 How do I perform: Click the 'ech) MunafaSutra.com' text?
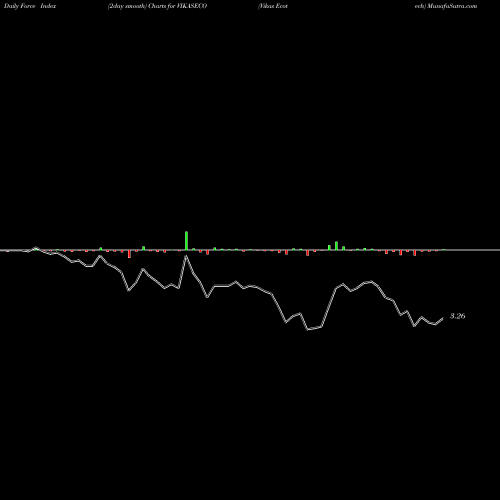pyautogui.click(x=446, y=6)
